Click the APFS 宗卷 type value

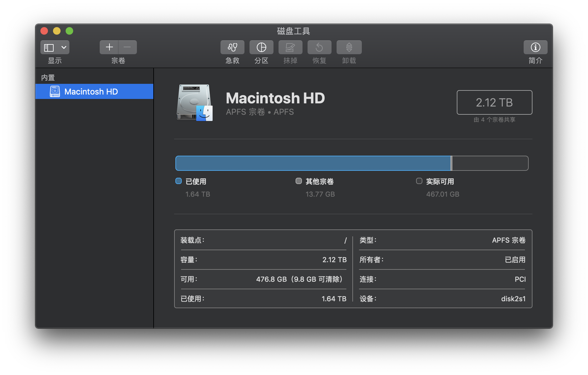point(509,240)
